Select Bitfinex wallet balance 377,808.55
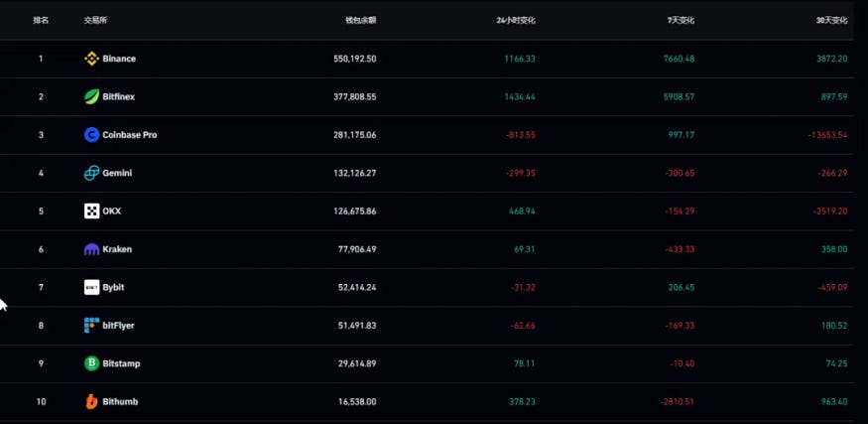868x424 pixels. point(355,97)
